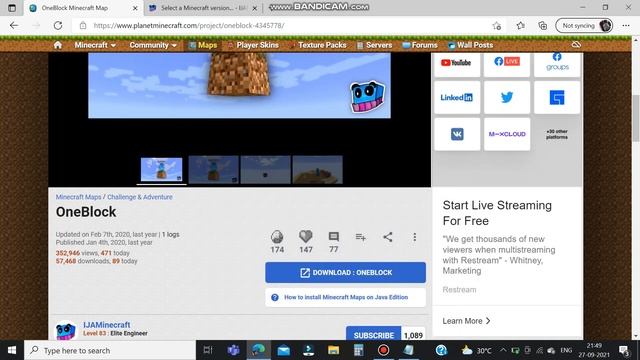Select the second gallery thumbnail

pyautogui.click(x=213, y=169)
